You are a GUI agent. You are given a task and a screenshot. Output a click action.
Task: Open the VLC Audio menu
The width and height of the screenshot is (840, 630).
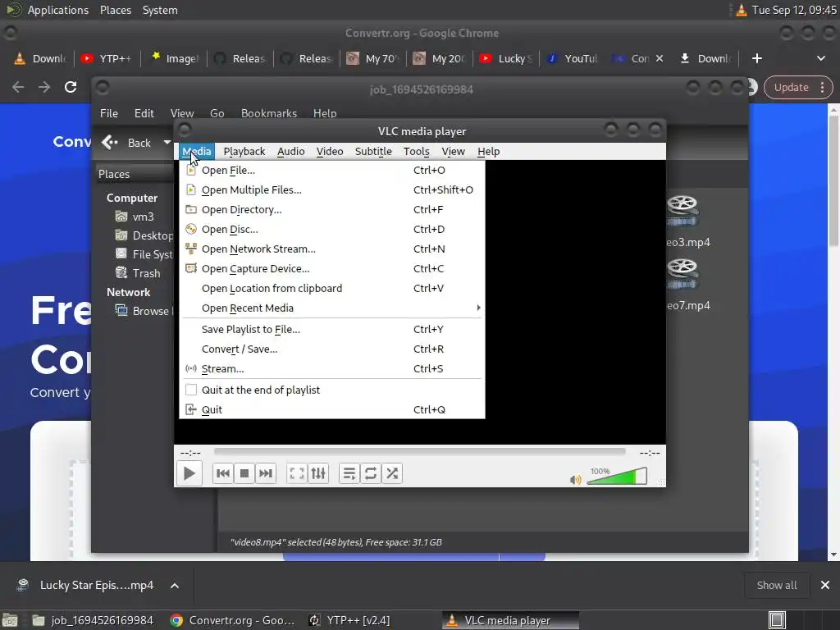pyautogui.click(x=291, y=152)
